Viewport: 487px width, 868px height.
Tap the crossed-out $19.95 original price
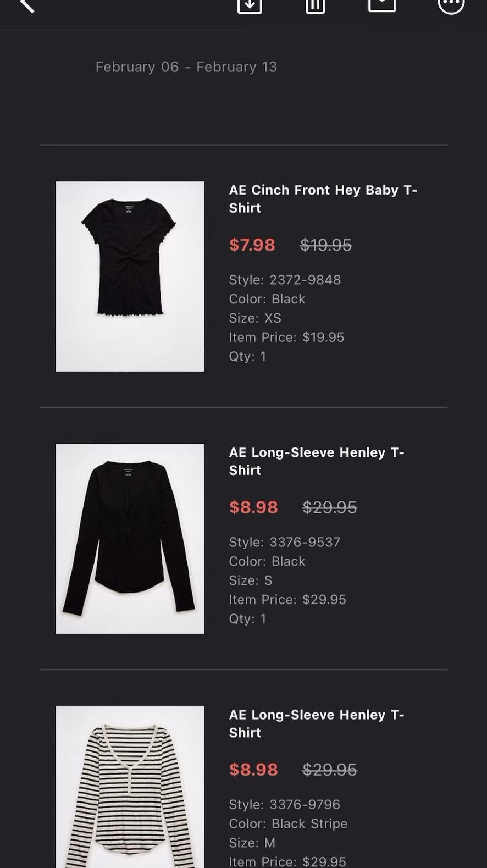click(325, 245)
